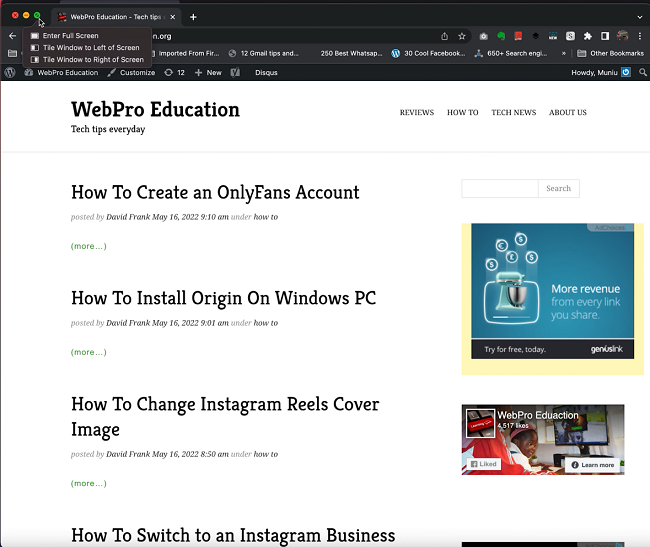Open how to category on Origin post
The width and height of the screenshot is (650, 547).
[x=266, y=323]
